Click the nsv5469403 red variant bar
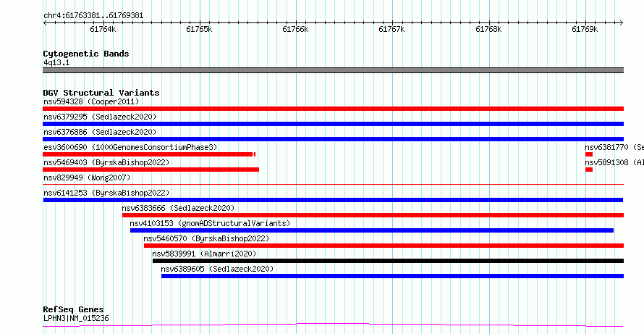 151,170
